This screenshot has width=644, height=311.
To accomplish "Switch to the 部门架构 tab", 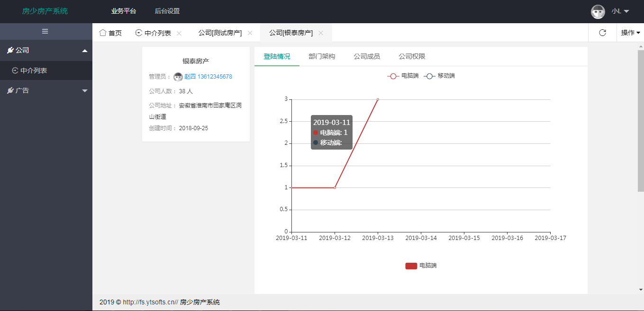I will [x=322, y=56].
